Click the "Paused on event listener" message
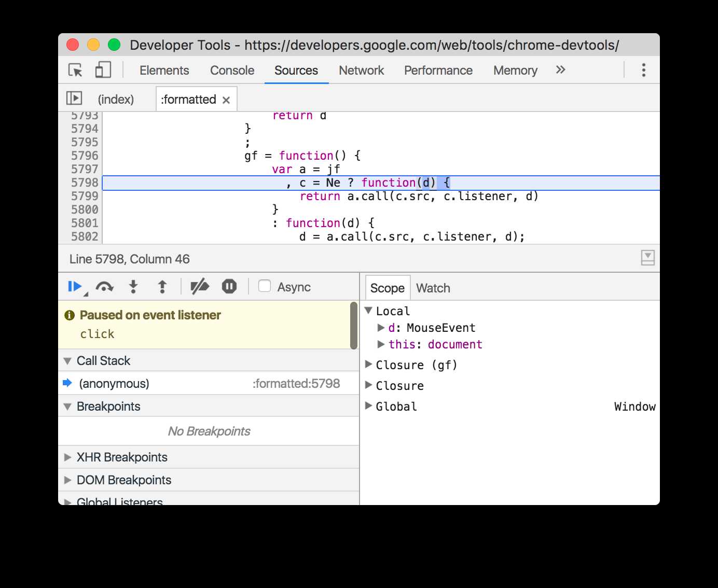 tap(150, 315)
